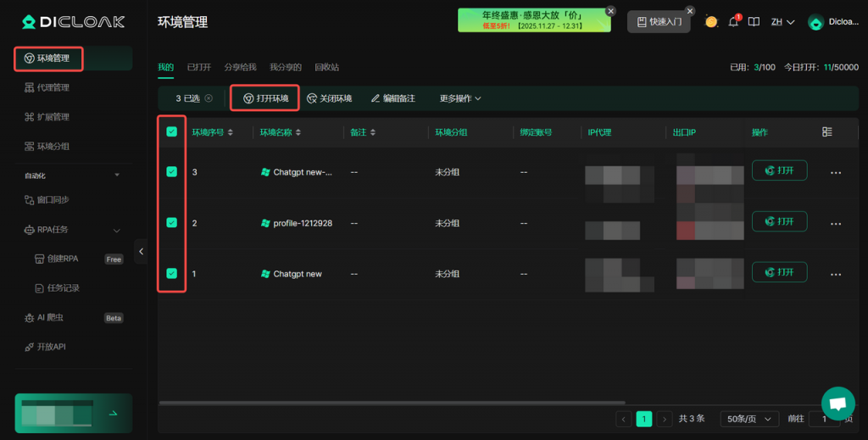Open 代理管理 in the sidebar
868x440 pixels.
53,87
